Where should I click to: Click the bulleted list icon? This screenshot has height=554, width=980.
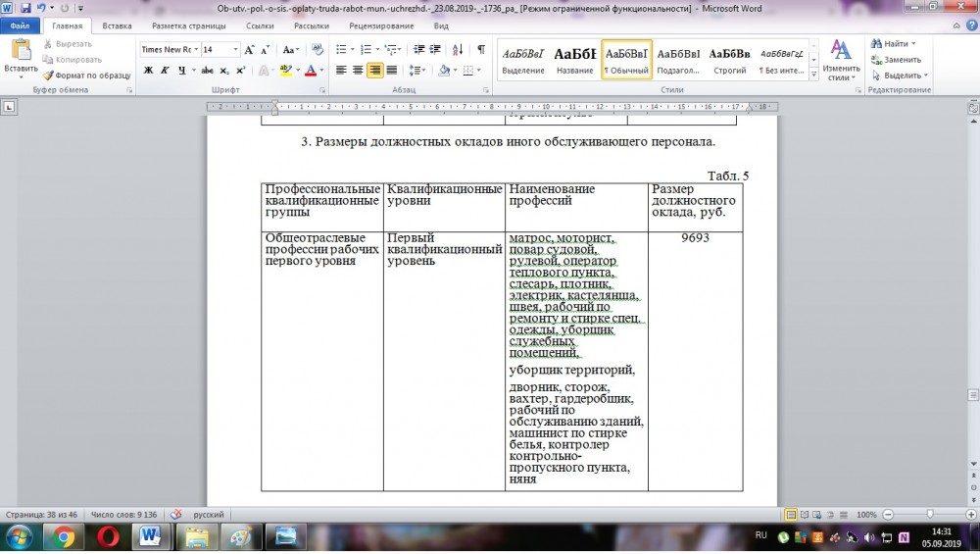coord(342,49)
